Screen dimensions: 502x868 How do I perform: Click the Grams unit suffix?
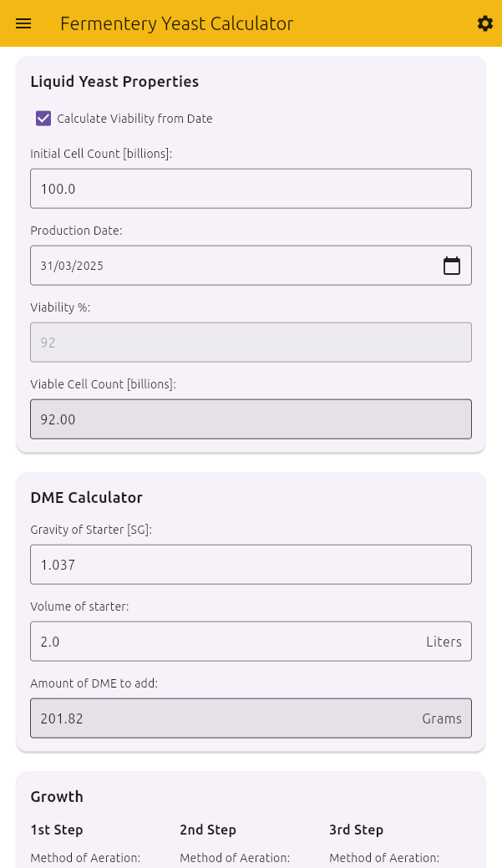point(442,718)
